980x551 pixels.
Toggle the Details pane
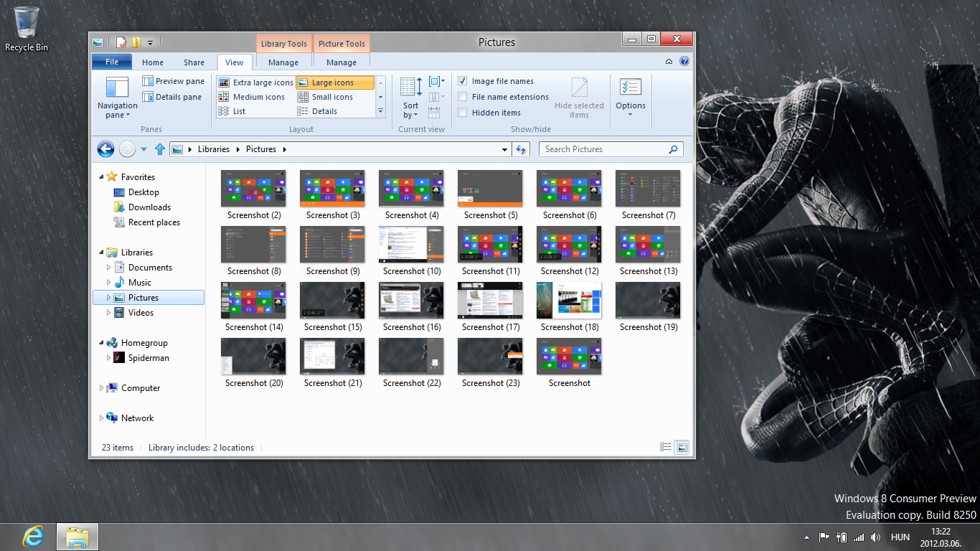pyautogui.click(x=171, y=97)
